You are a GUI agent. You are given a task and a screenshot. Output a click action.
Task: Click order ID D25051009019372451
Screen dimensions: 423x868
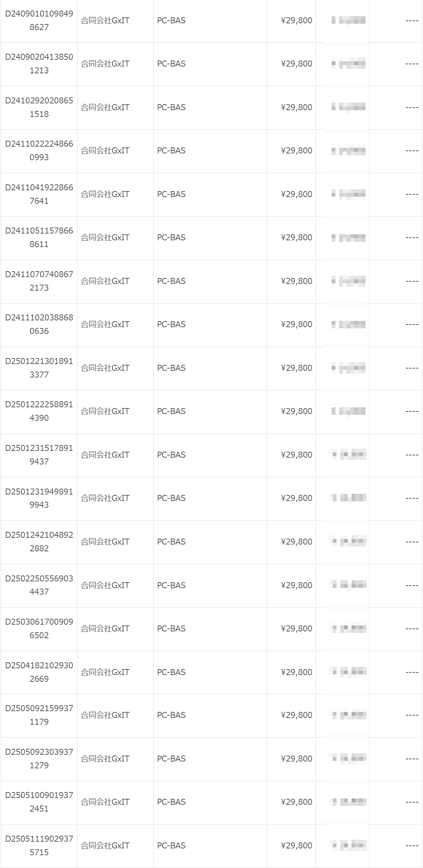coord(39,802)
